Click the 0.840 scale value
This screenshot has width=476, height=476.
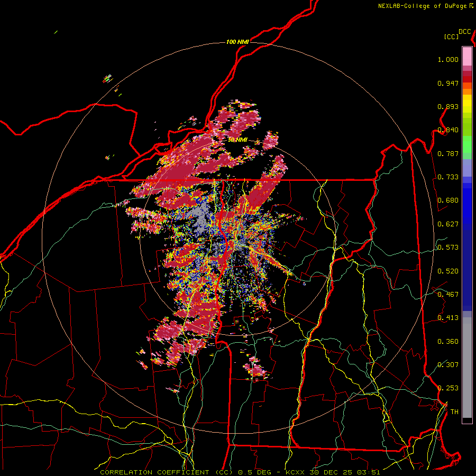448,130
